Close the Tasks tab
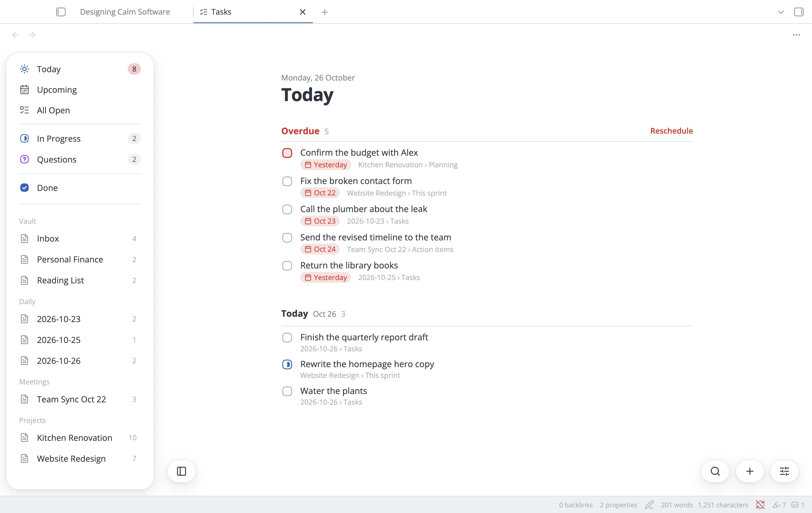Image resolution: width=812 pixels, height=513 pixels. point(302,12)
